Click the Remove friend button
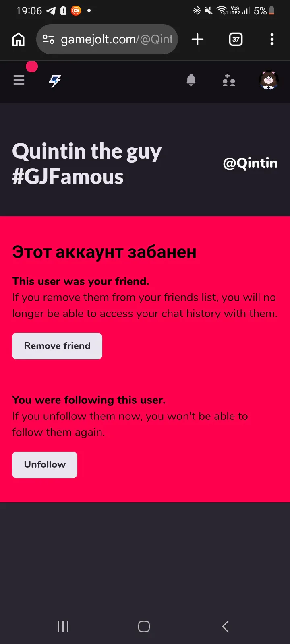290x644 pixels. click(57, 346)
